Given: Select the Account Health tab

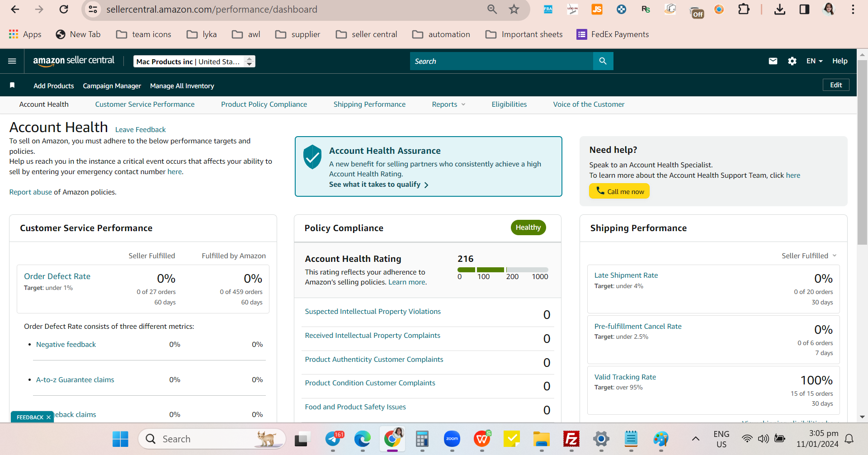Looking at the screenshot, I should pyautogui.click(x=44, y=104).
